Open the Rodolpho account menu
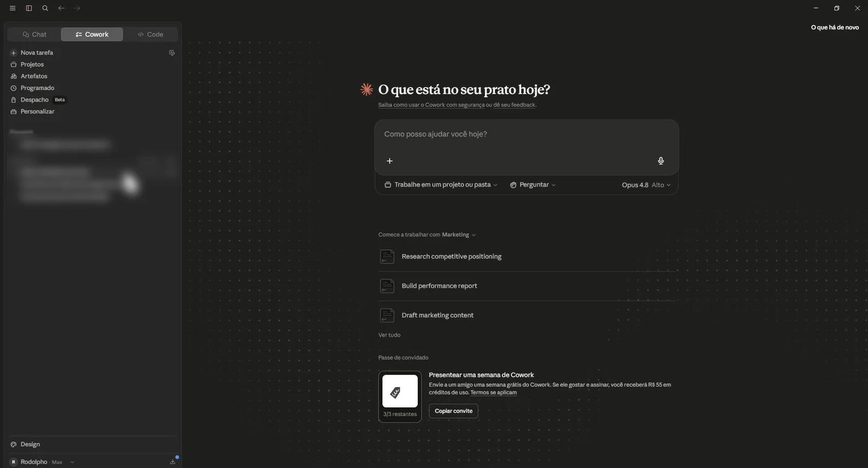 [42, 462]
